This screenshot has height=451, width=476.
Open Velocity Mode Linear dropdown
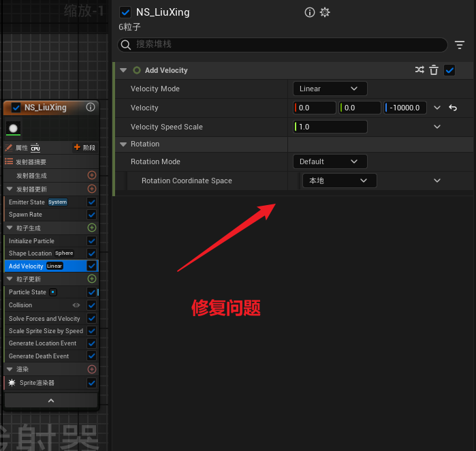pyautogui.click(x=330, y=89)
